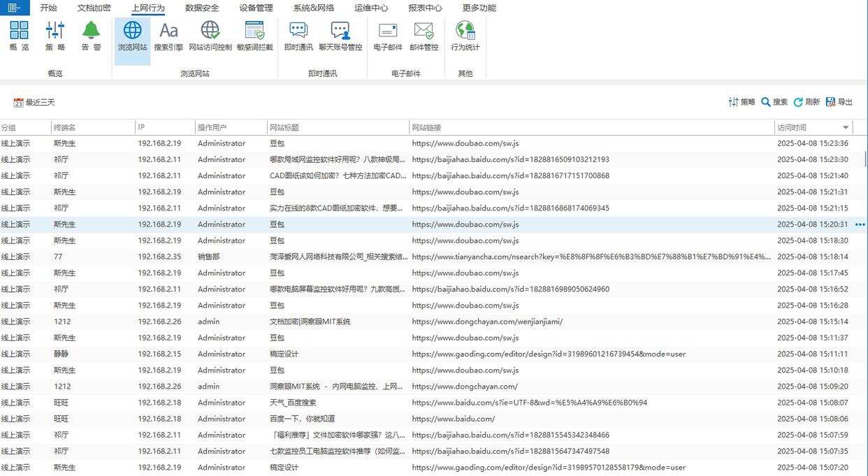Select the 浏览网站 (Browse Websites) icon
Screen dimensions: 868x476
(131, 38)
